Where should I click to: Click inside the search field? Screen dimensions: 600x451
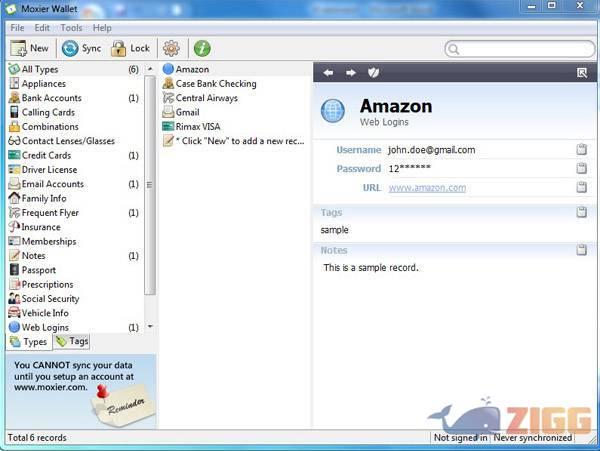pyautogui.click(x=520, y=48)
